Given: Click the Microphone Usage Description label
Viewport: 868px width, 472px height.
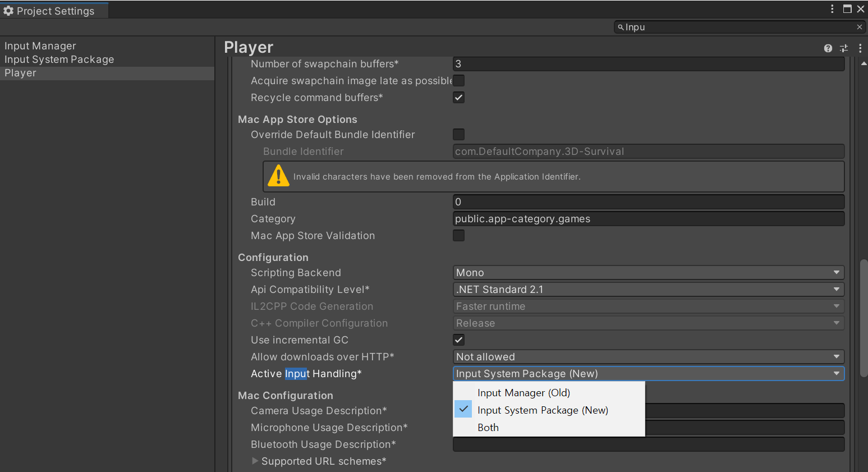Looking at the screenshot, I should point(329,428).
